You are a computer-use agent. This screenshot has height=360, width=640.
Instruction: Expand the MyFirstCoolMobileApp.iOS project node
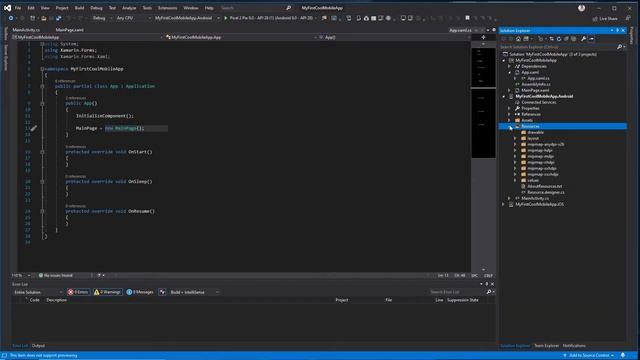click(x=504, y=204)
